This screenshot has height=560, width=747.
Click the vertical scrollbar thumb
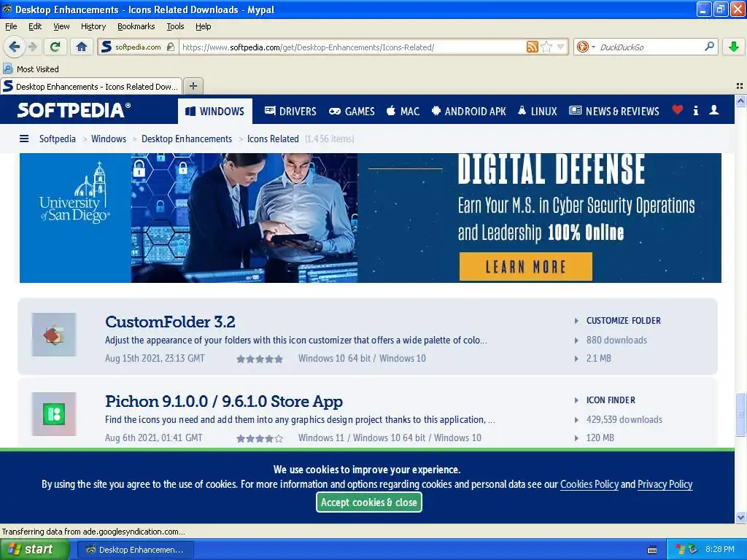pyautogui.click(x=740, y=414)
